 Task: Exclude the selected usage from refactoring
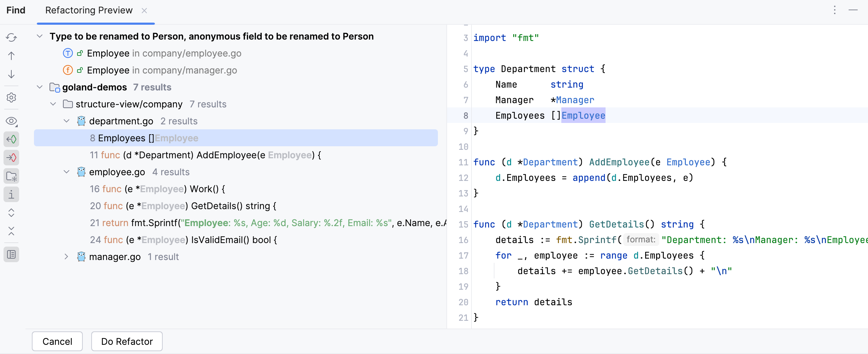click(11, 158)
